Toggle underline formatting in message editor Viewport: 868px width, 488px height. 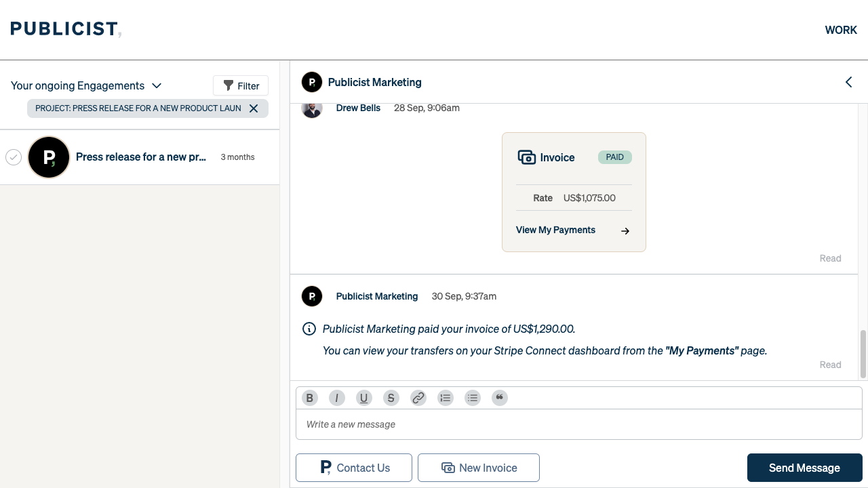point(364,398)
